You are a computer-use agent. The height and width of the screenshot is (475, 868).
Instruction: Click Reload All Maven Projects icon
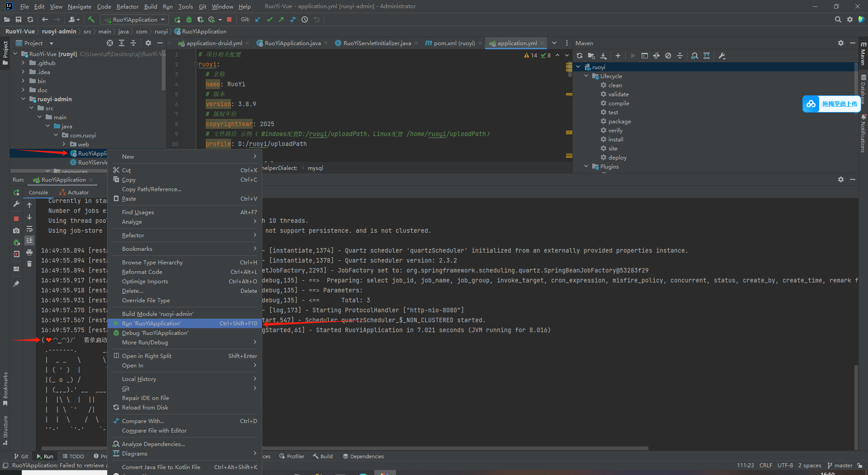[580, 56]
